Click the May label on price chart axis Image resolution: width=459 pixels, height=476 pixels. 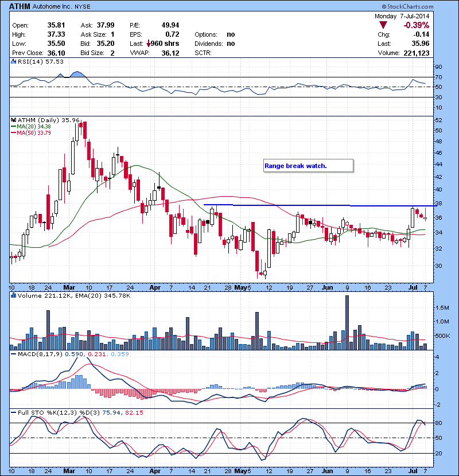(241, 287)
